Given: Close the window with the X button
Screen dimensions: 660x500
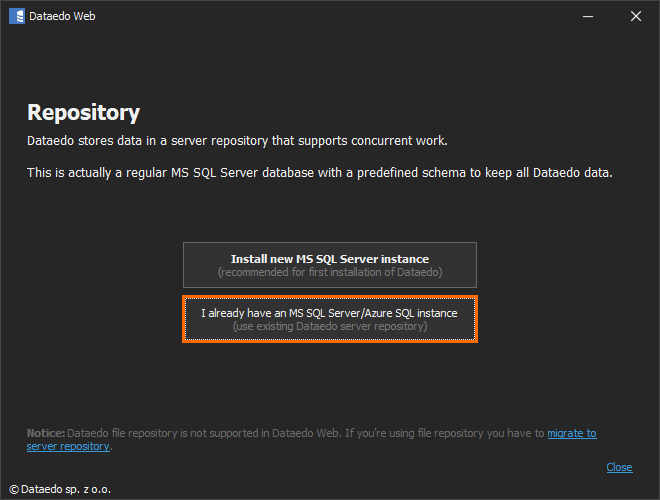Looking at the screenshot, I should [x=636, y=16].
